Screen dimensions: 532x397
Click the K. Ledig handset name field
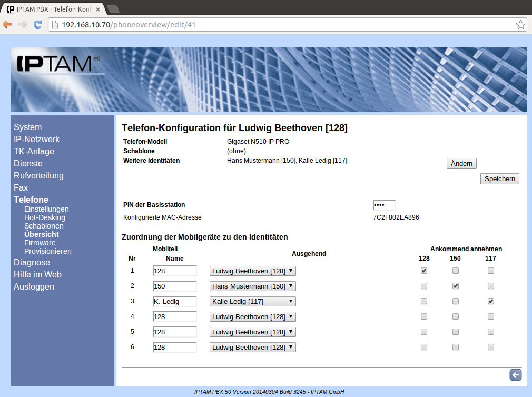(x=174, y=302)
